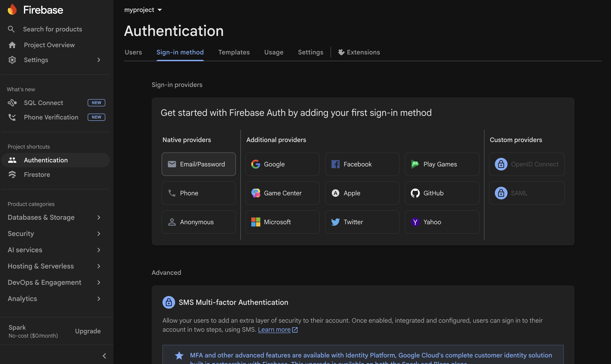611x364 pixels.
Task: Click the Extensions puzzle icon
Action: point(341,52)
